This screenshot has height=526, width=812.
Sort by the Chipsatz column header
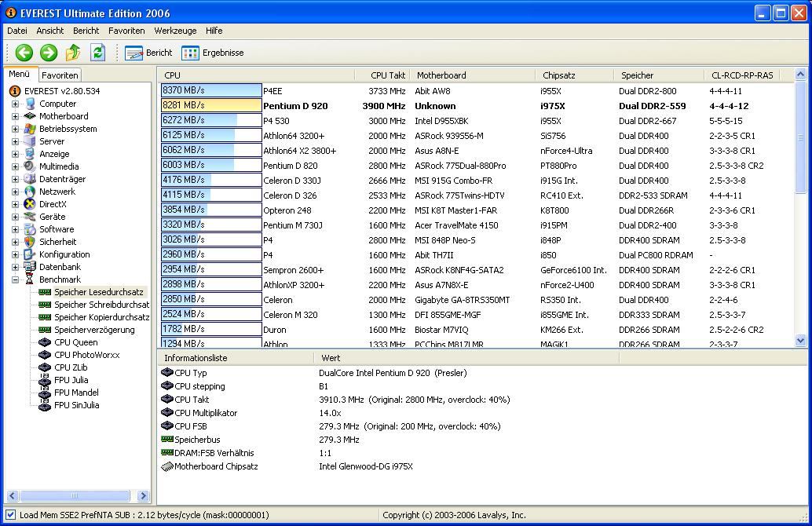point(574,75)
